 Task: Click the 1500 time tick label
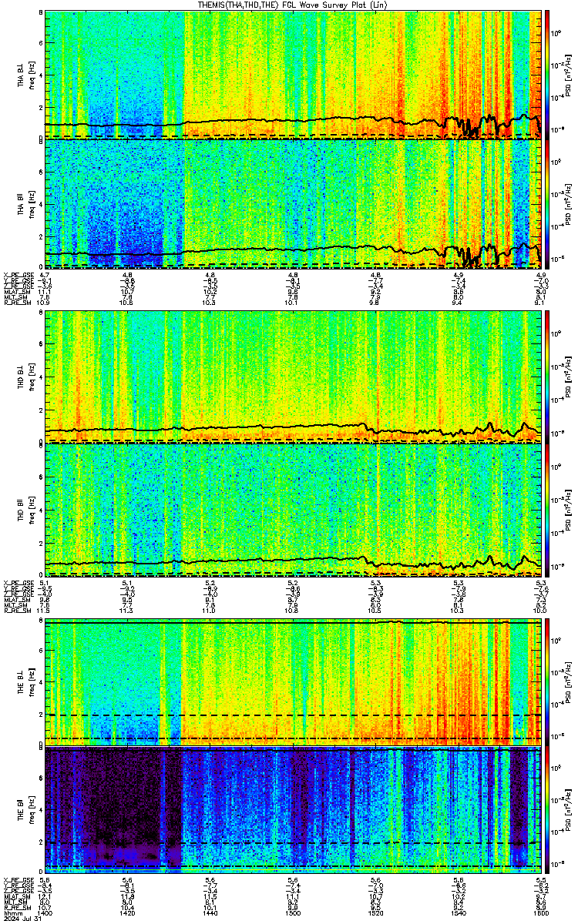tap(294, 914)
